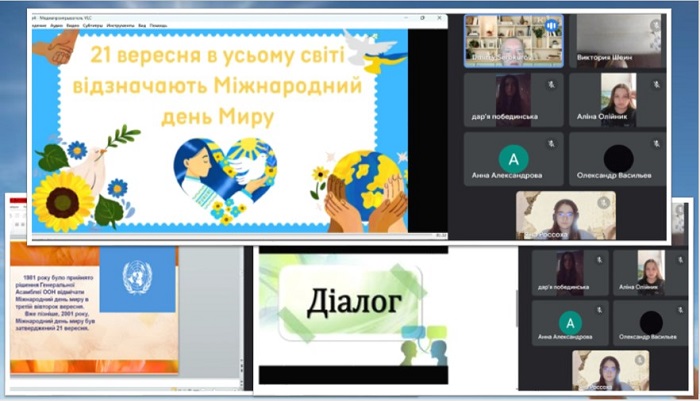Viewport: 700px width, 401px height.
Task: Click the VLC playback progress bar below the video
Action: click(232, 235)
